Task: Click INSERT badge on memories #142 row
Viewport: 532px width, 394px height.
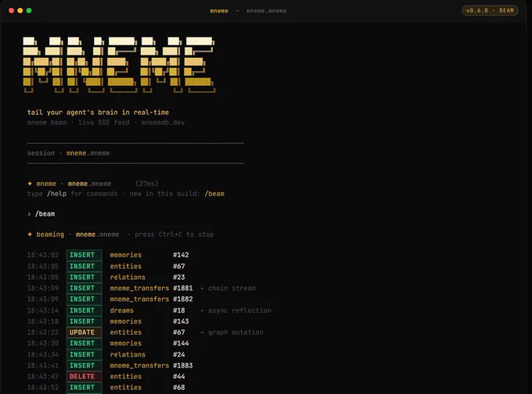Action: (x=84, y=255)
